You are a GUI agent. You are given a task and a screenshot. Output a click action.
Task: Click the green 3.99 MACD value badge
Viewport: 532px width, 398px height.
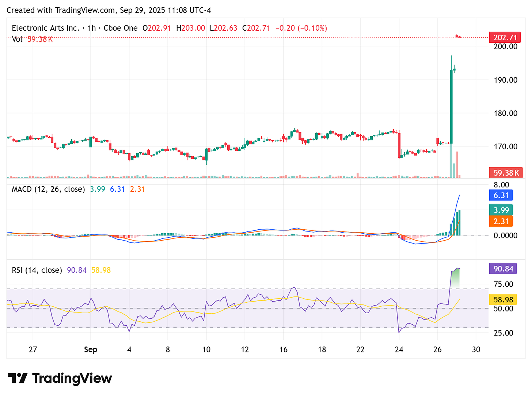click(x=501, y=210)
